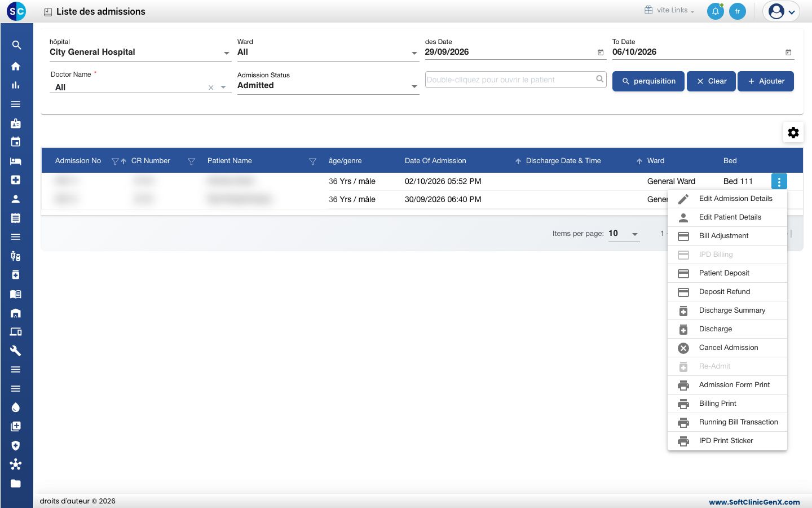This screenshot has width=812, height=508.
Task: Click the perquisition search button
Action: coord(648,81)
